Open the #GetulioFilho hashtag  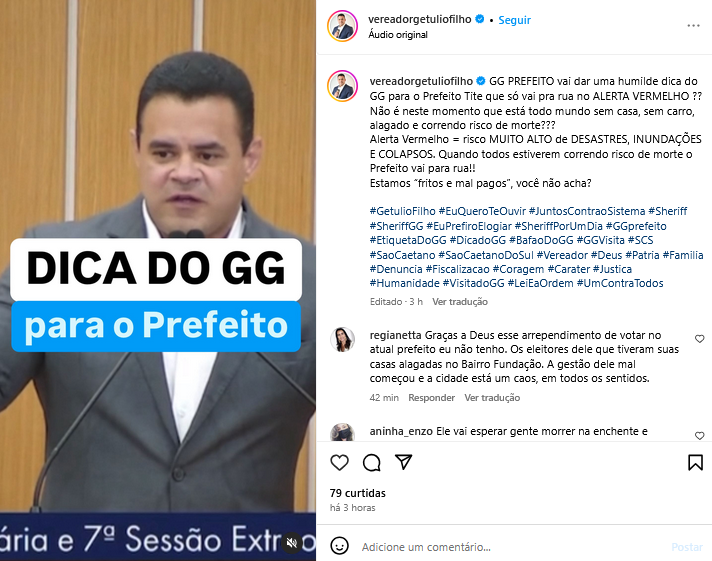click(402, 211)
